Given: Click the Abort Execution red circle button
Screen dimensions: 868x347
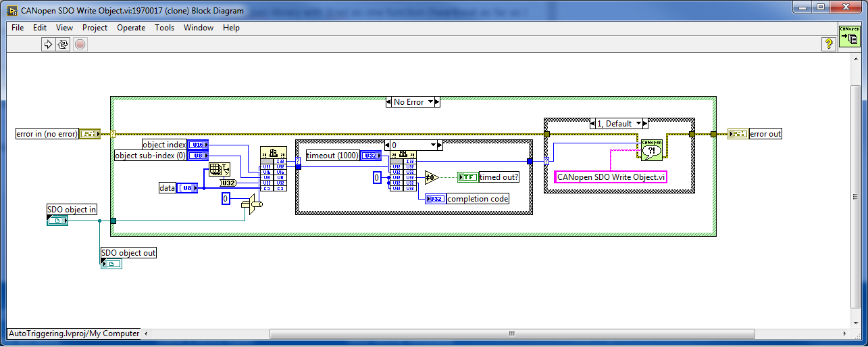Looking at the screenshot, I should [x=80, y=45].
